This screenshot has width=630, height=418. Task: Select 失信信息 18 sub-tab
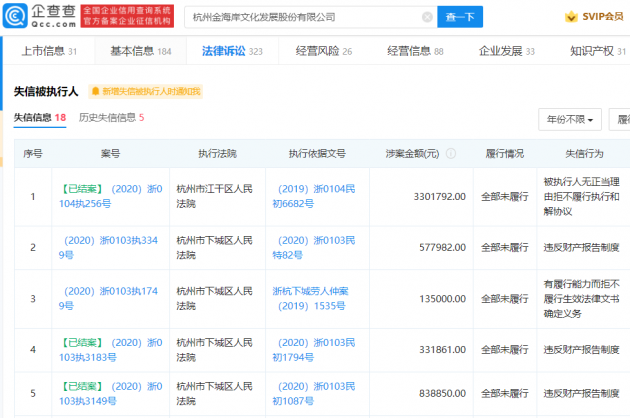click(x=40, y=118)
